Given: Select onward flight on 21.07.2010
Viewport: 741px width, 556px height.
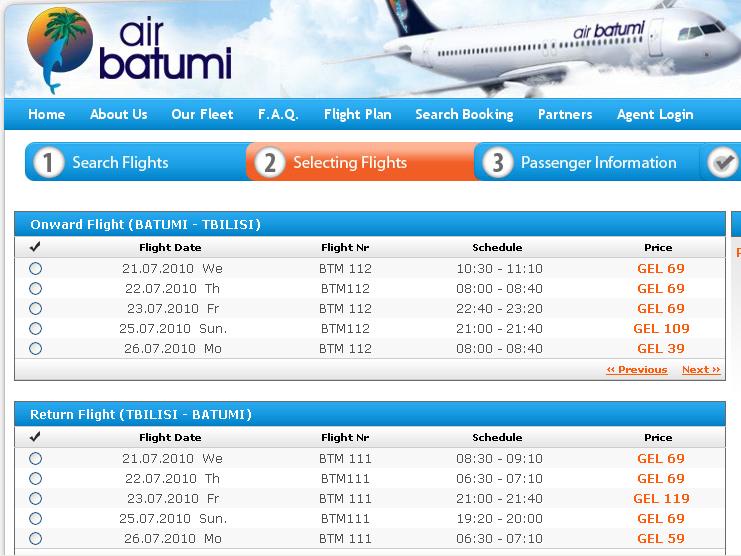Looking at the screenshot, I should [x=35, y=268].
